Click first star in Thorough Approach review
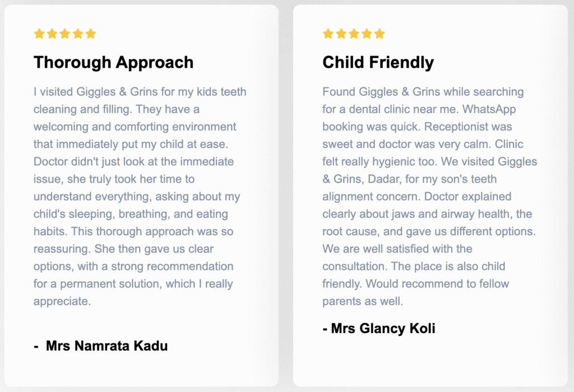This screenshot has height=392, width=574. pyautogui.click(x=39, y=34)
